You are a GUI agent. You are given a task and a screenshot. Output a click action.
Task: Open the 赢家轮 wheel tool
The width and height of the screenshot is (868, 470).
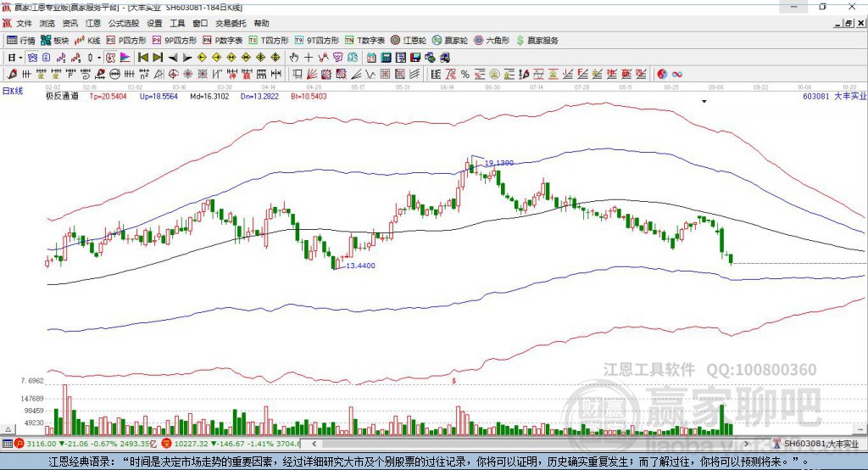click(449, 41)
